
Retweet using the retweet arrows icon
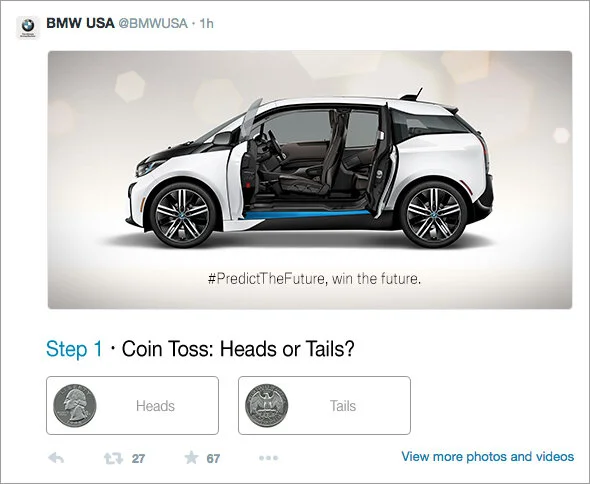click(113, 458)
